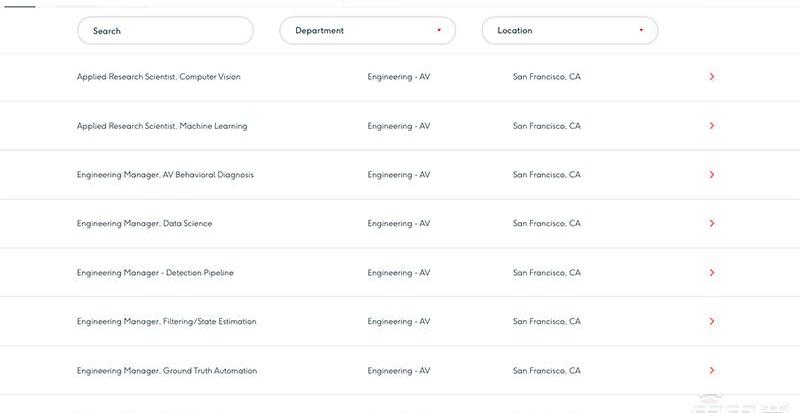The image size is (800, 413).
Task: Open Applied Research Scientist, Machine Learning listing
Action: 162,126
